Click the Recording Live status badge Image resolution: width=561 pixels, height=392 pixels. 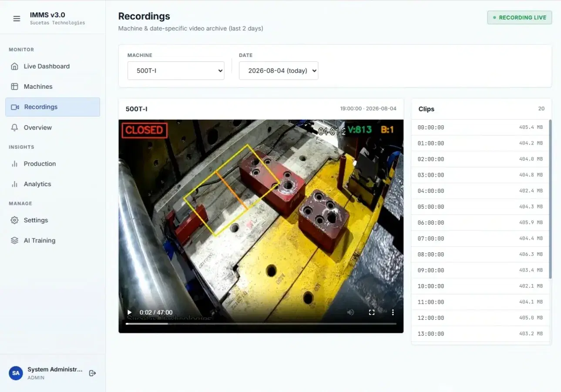coord(520,18)
